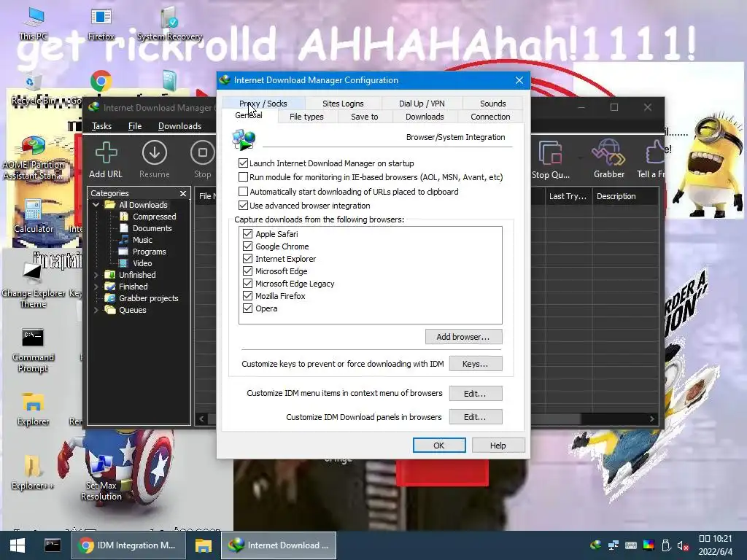Screen dimensions: 747x560
Task: Uncheck Microsoft Edge Legacy browser capture
Action: [247, 283]
